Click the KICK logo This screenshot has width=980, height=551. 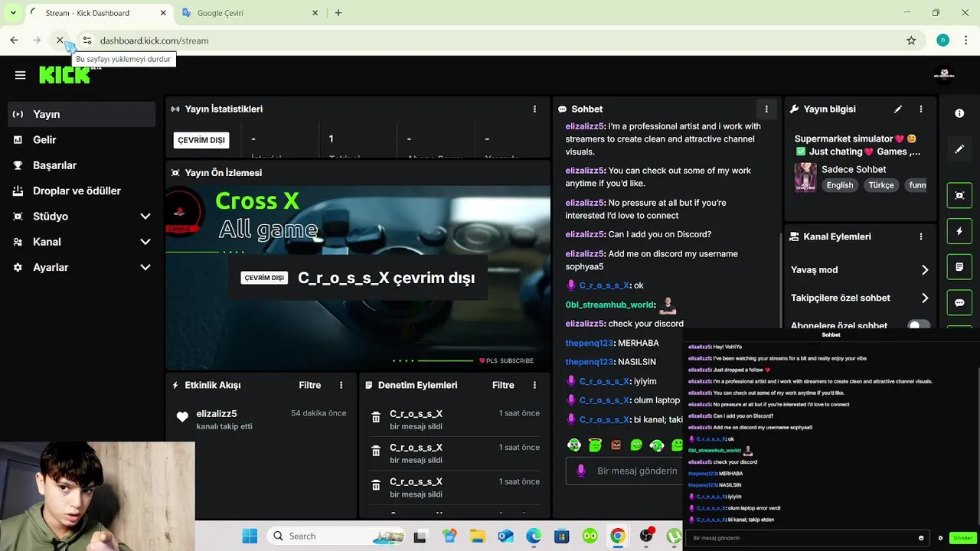pyautogui.click(x=66, y=74)
